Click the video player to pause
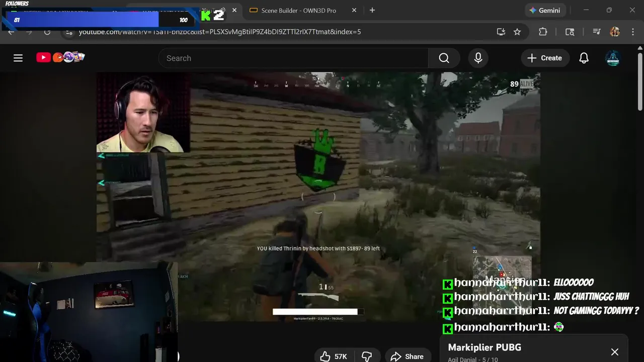 click(x=318, y=197)
